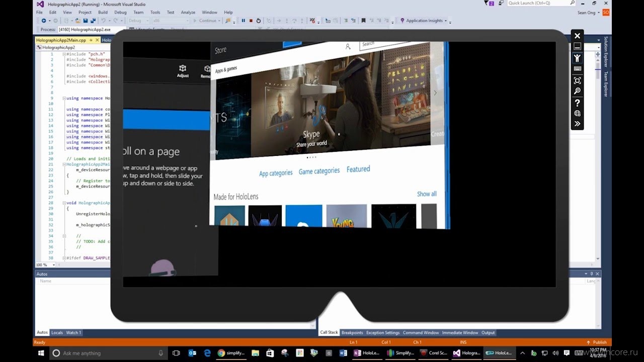644x362 pixels.
Task: Open Help in emulator toolbar
Action: (577, 103)
